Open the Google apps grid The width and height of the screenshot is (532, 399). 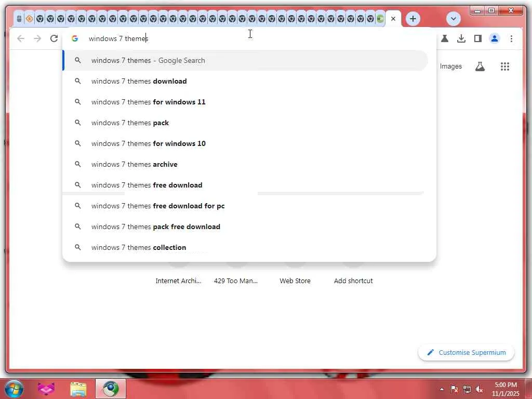click(505, 66)
